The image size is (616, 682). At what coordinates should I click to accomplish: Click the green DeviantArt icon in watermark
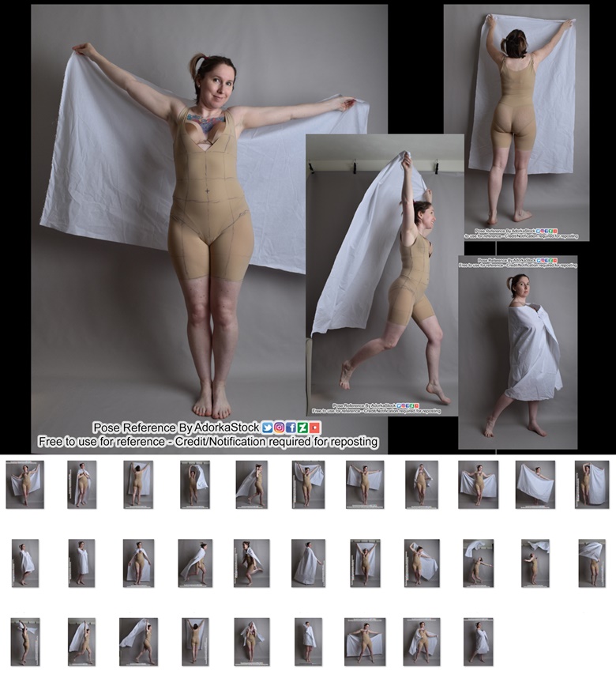303,428
